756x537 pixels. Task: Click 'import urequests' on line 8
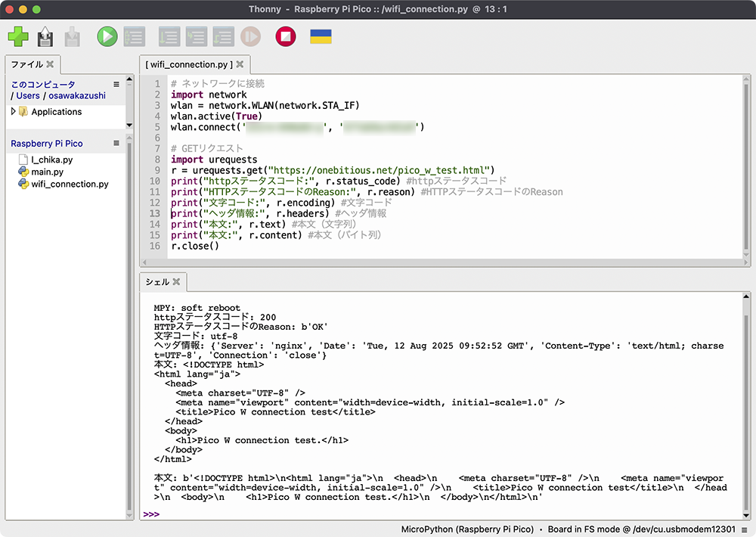tap(214, 160)
